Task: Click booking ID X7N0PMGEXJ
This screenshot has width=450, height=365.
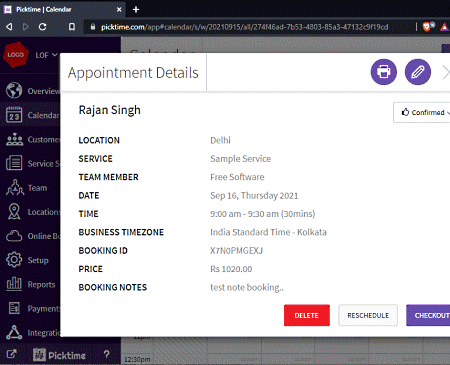Action: pyautogui.click(x=236, y=250)
